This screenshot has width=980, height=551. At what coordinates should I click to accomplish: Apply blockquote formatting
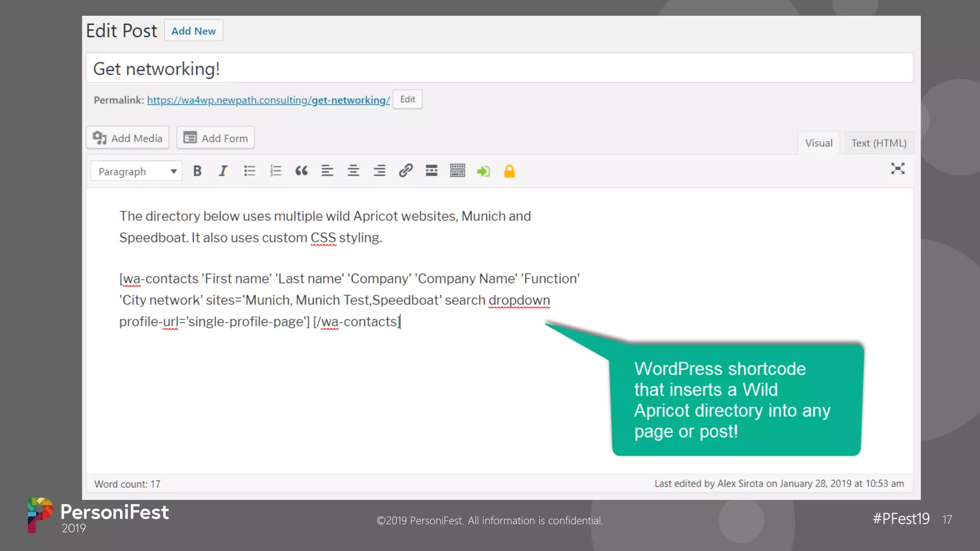pos(301,171)
